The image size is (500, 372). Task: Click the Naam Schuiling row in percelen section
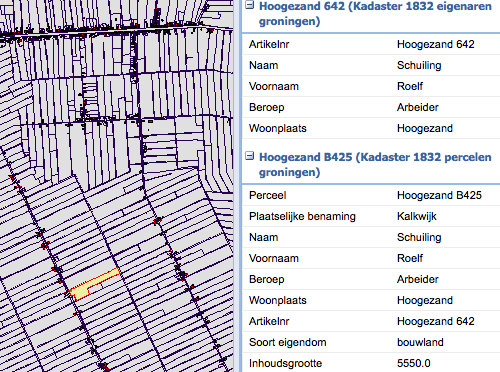point(371,237)
